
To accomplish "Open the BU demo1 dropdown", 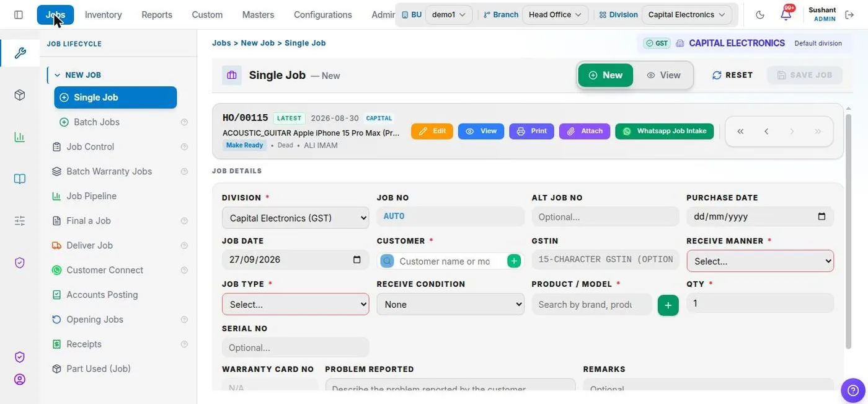I will coord(449,15).
